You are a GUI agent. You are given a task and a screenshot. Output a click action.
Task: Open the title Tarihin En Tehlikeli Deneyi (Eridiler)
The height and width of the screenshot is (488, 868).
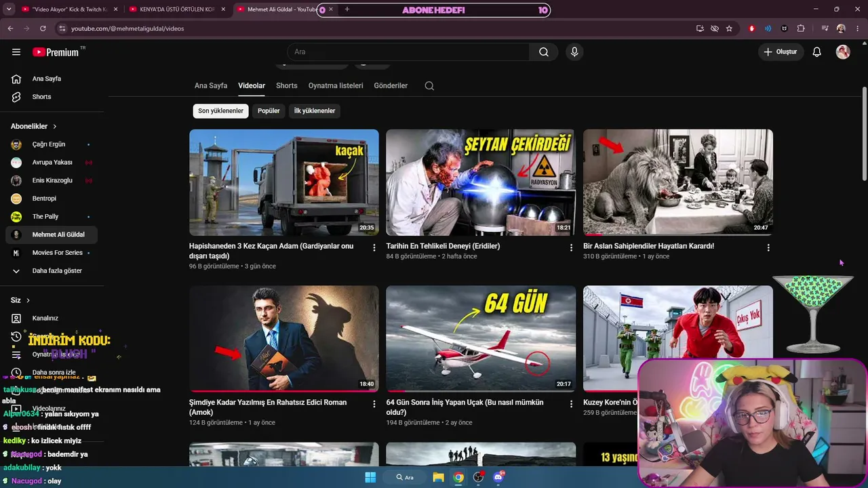(443, 246)
